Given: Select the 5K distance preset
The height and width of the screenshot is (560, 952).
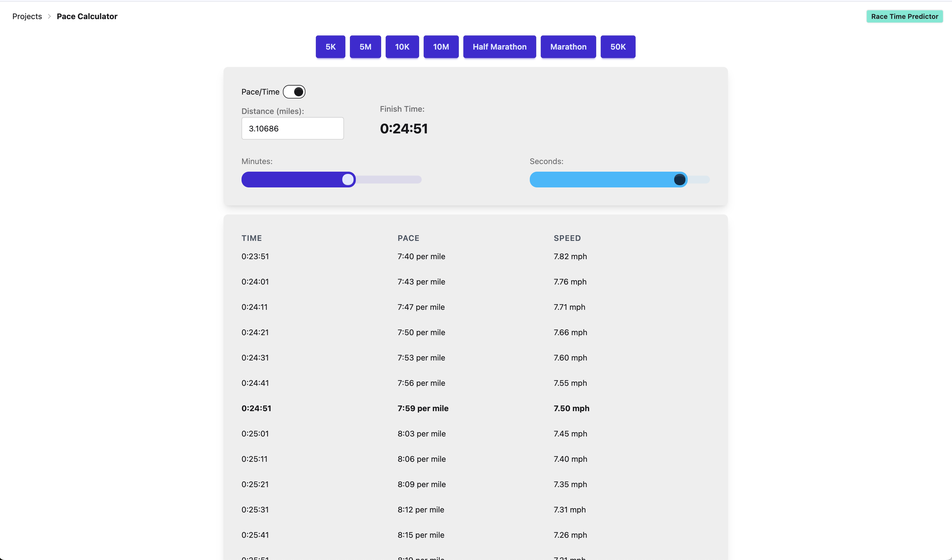Looking at the screenshot, I should pos(330,47).
